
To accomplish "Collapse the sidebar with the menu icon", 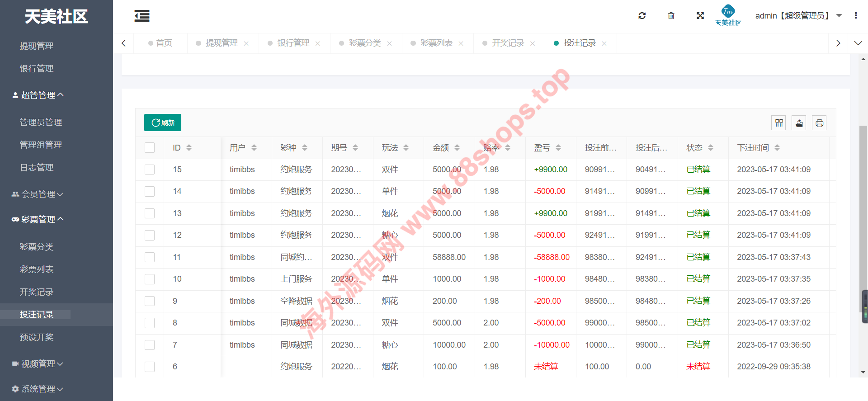I will [142, 16].
